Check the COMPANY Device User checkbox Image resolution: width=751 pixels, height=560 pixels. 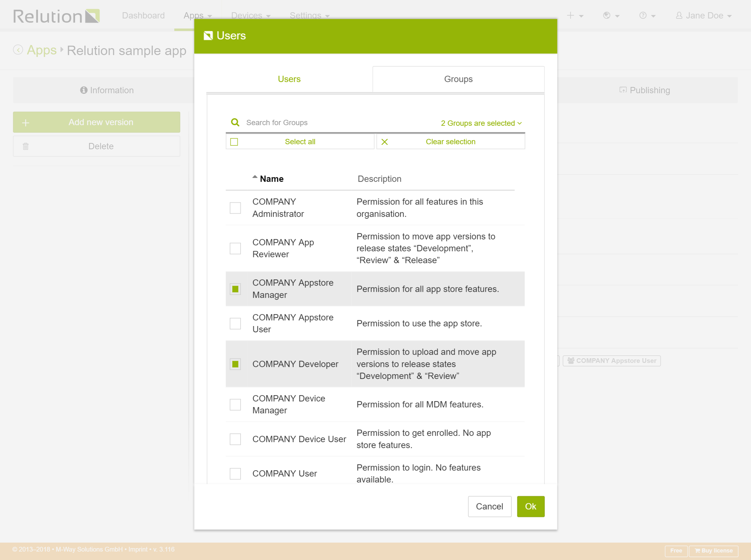[x=235, y=439]
